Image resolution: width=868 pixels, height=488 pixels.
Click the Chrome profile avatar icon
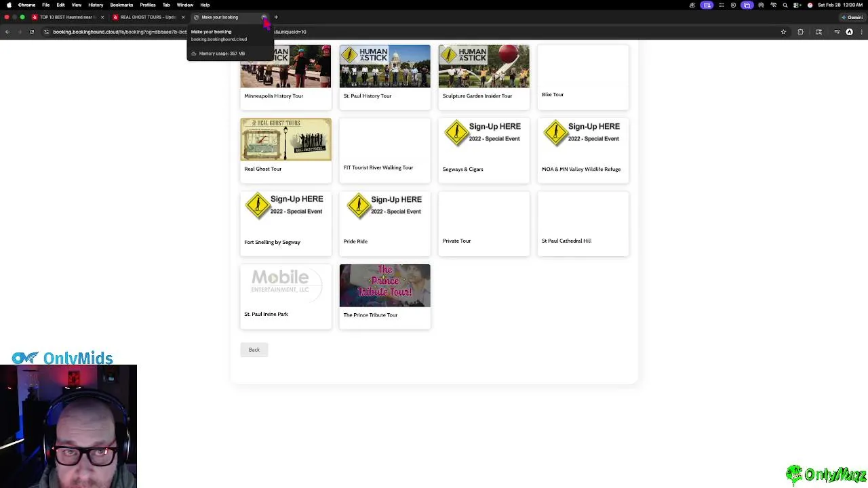[849, 32]
